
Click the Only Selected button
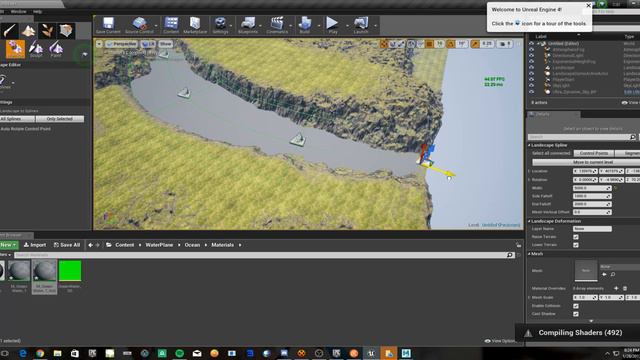pos(60,119)
